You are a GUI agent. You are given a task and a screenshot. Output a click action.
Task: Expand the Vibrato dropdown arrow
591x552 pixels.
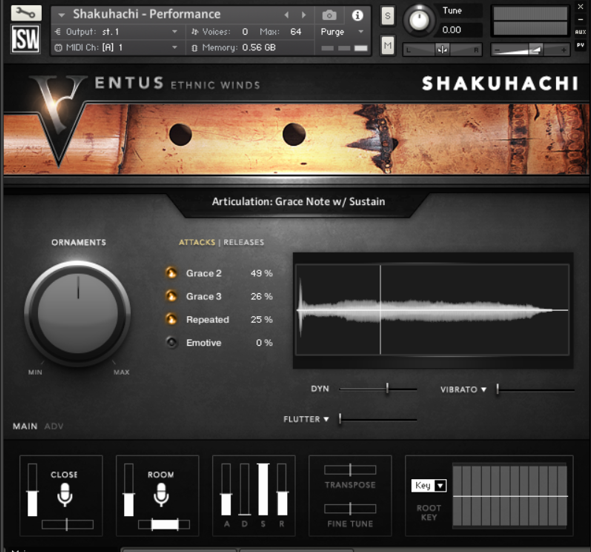(x=484, y=390)
